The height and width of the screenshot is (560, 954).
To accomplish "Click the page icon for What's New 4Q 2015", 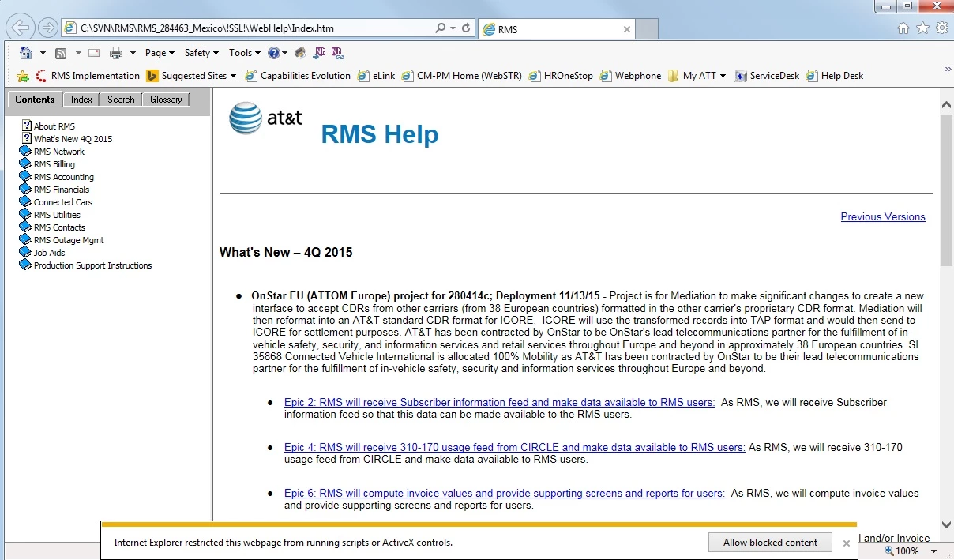I will point(27,138).
